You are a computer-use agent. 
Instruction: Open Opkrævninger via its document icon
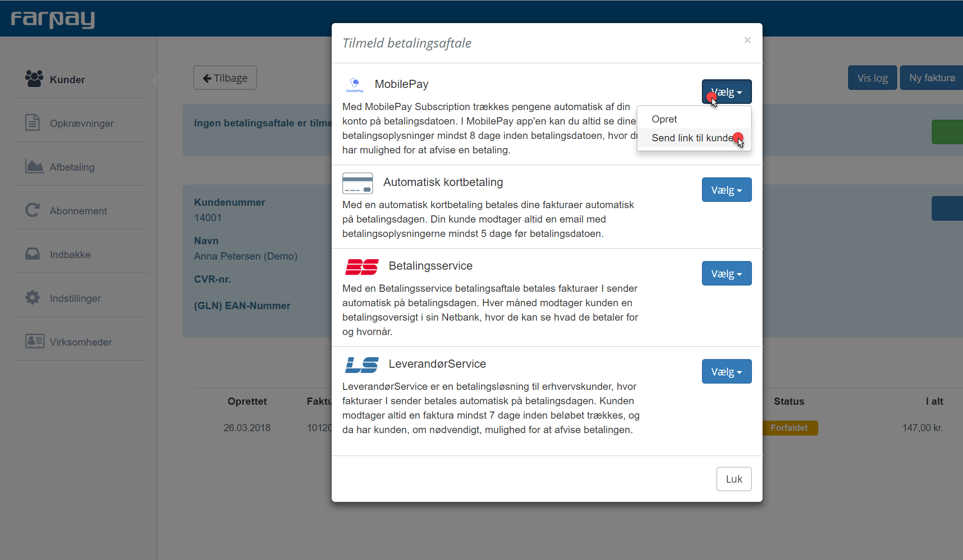point(32,123)
